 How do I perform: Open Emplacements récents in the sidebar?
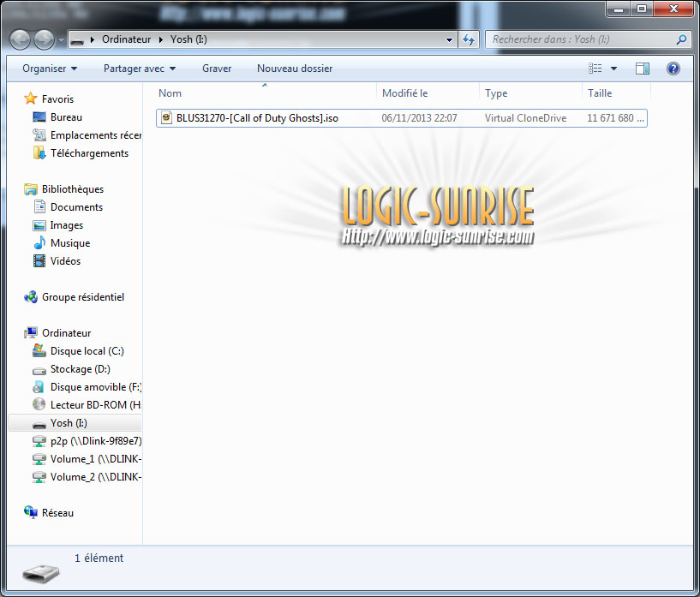[96, 135]
